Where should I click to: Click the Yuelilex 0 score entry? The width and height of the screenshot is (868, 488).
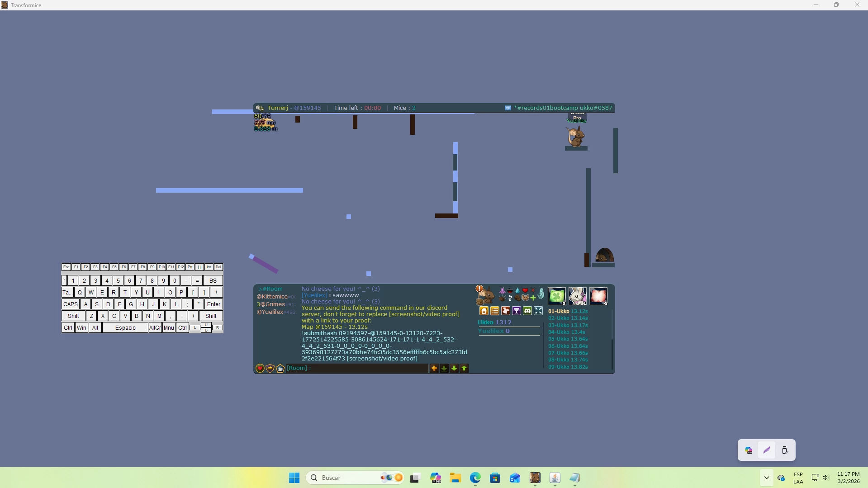(x=494, y=331)
